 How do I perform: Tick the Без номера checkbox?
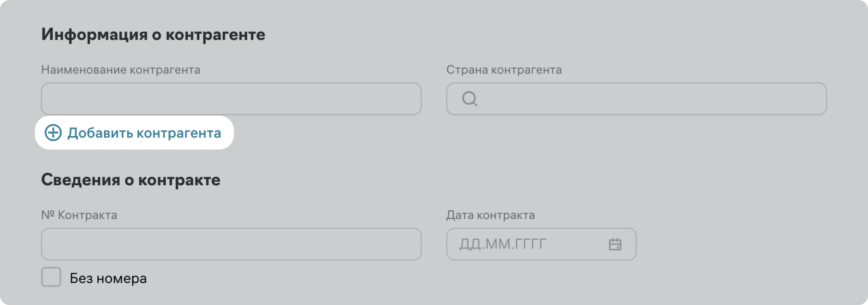[x=51, y=277]
